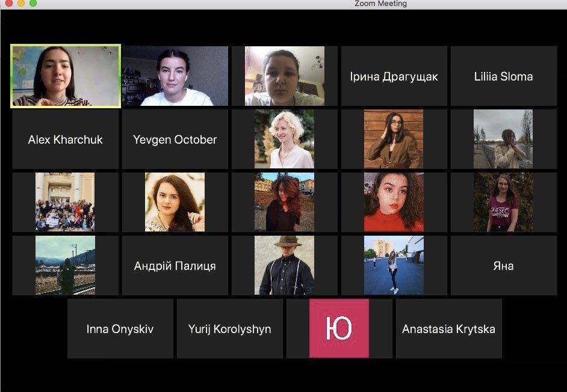Click the profile photo against wooden wall
Image resolution: width=567 pixels, height=392 pixels.
coord(394,139)
